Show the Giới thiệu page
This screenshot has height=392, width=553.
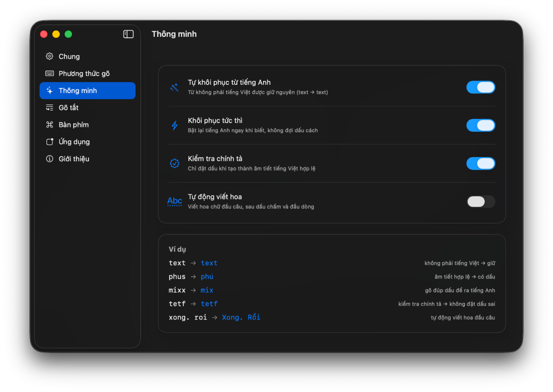coord(88,158)
